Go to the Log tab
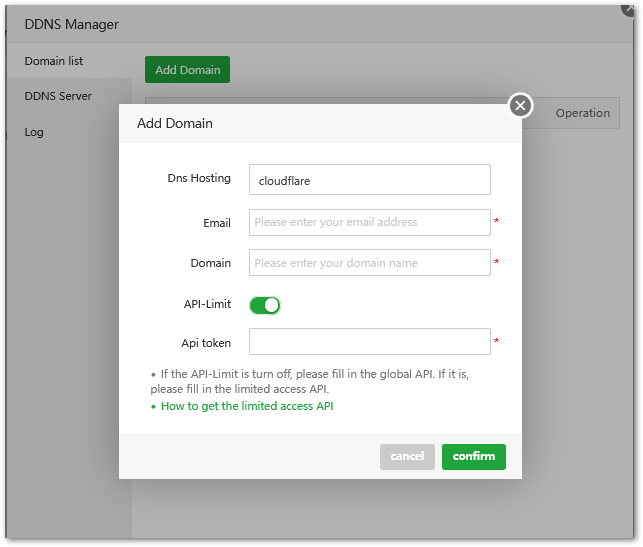Screen dimensions: 643x547 point(34,132)
